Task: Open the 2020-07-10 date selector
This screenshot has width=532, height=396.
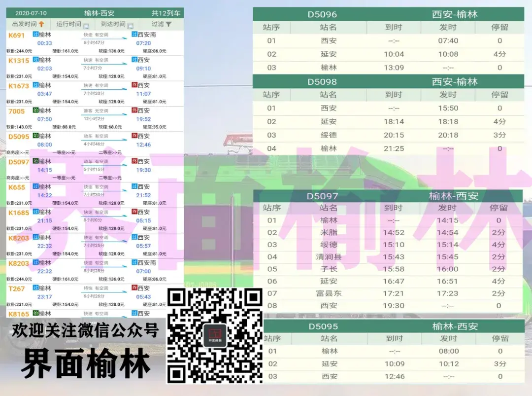Action: tap(31, 13)
